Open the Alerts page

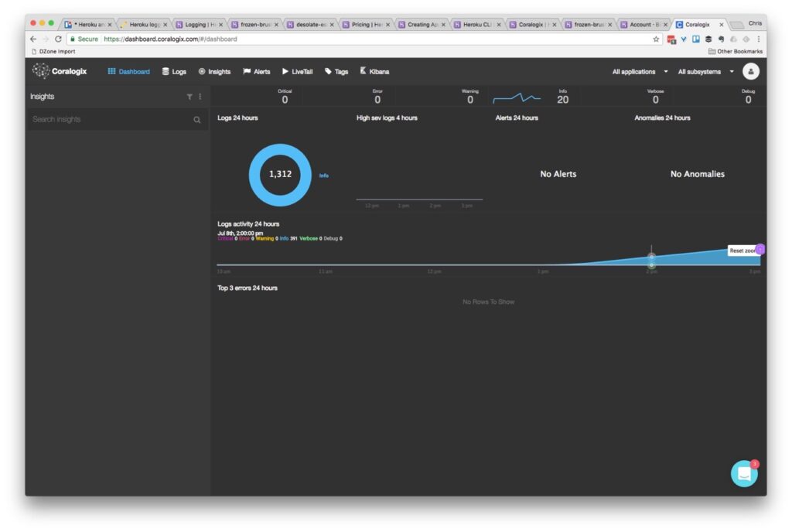coord(257,72)
